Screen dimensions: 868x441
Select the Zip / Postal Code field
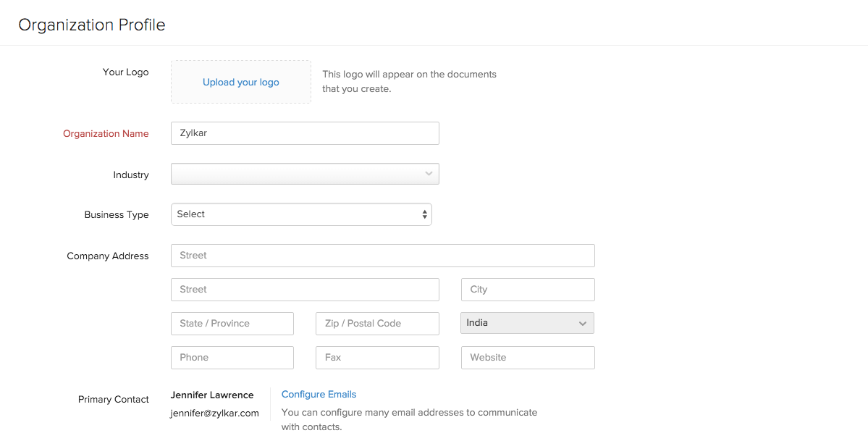click(377, 324)
